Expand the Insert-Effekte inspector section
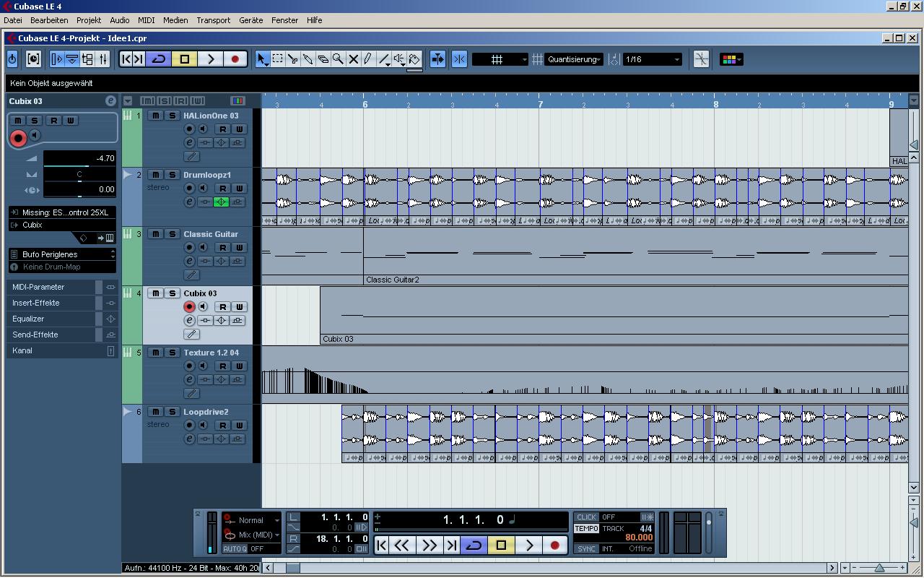This screenshot has height=578, width=924. 36,303
